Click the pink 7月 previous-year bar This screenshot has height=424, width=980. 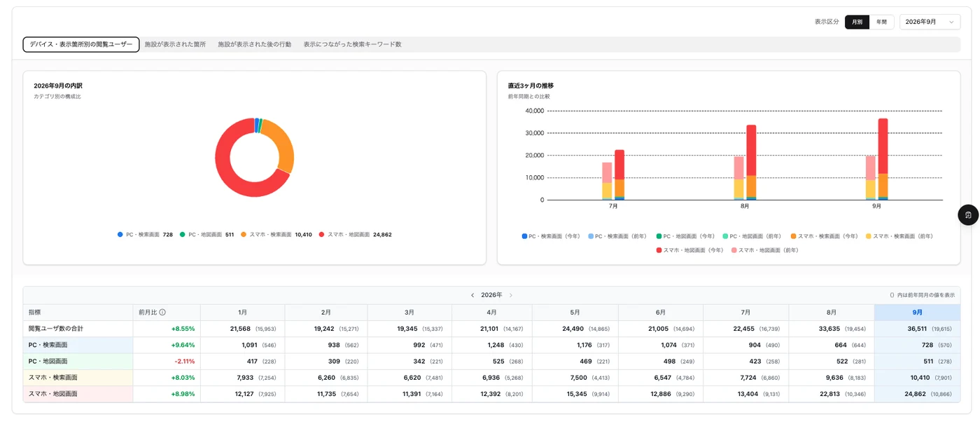pos(607,172)
